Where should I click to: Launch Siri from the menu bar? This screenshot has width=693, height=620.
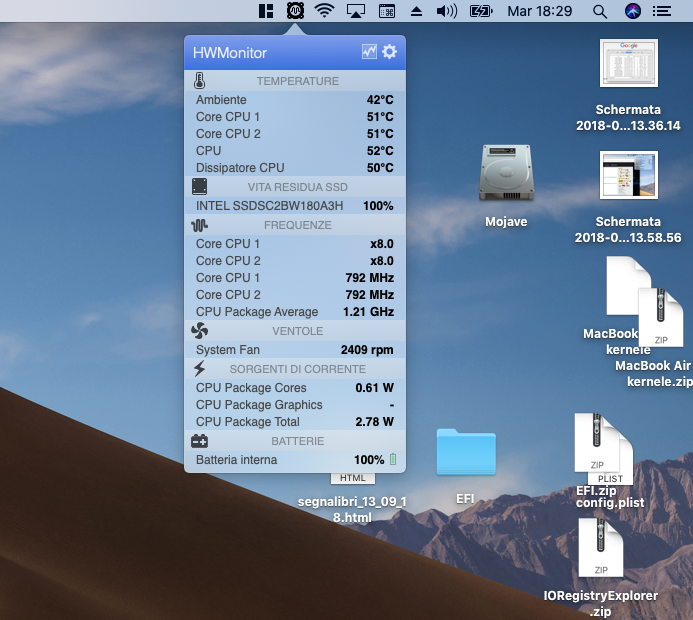click(633, 11)
